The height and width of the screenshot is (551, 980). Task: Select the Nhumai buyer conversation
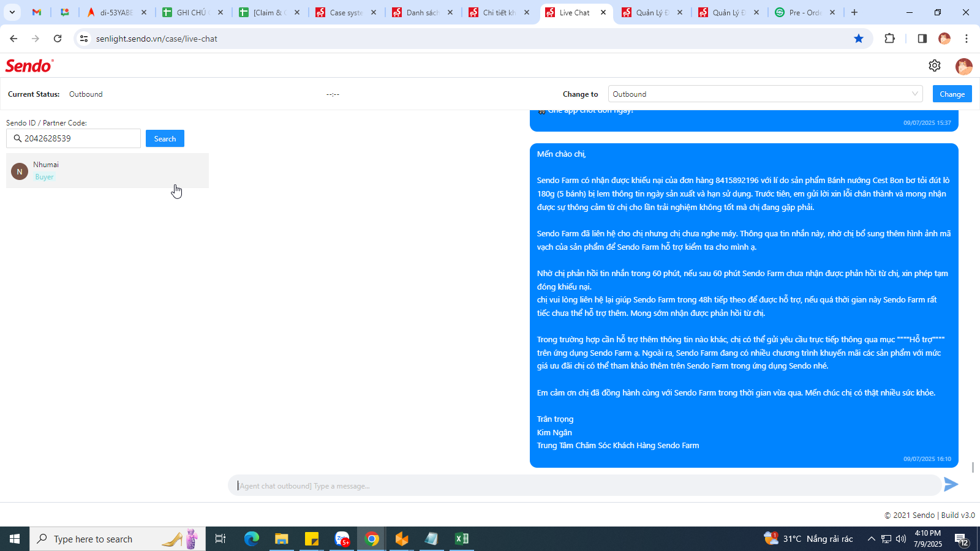pyautogui.click(x=107, y=171)
